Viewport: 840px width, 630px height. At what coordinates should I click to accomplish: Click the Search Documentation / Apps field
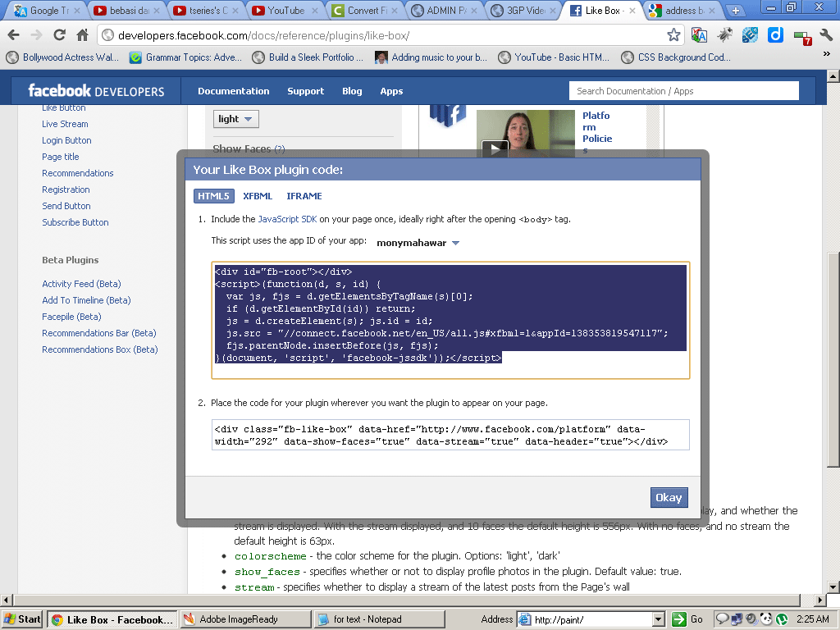pyautogui.click(x=683, y=91)
